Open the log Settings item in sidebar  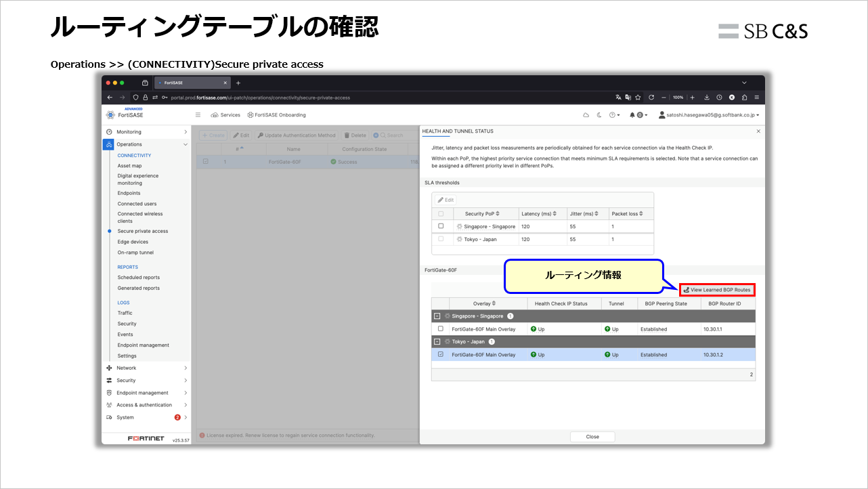point(127,356)
